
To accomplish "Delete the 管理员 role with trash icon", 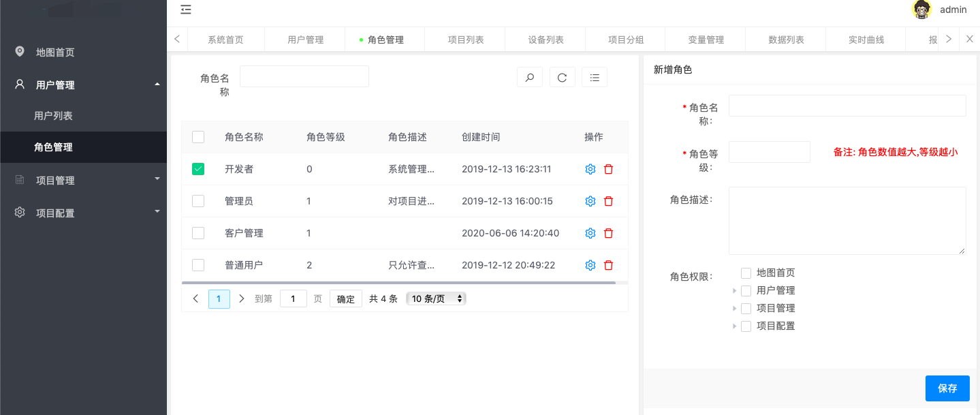I will pos(609,201).
